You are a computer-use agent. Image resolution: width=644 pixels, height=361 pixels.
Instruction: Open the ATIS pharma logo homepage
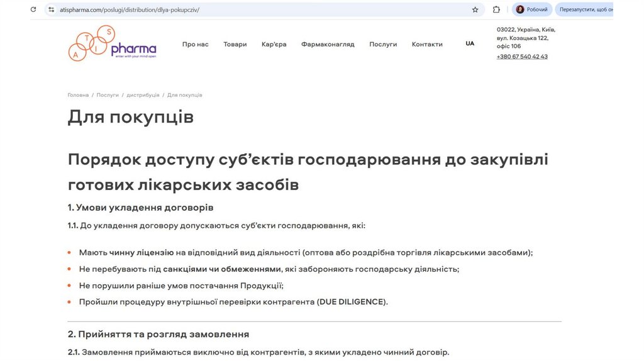[112, 43]
